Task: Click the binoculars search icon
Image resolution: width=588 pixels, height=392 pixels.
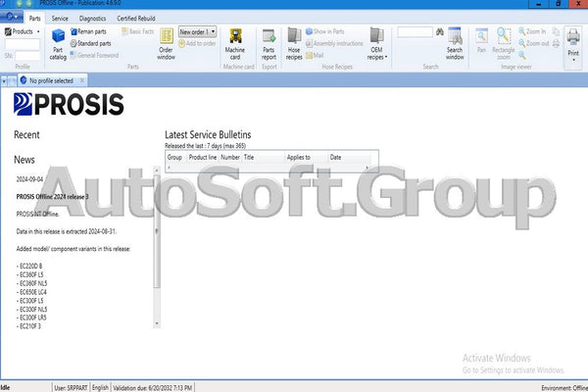Action: [x=440, y=32]
